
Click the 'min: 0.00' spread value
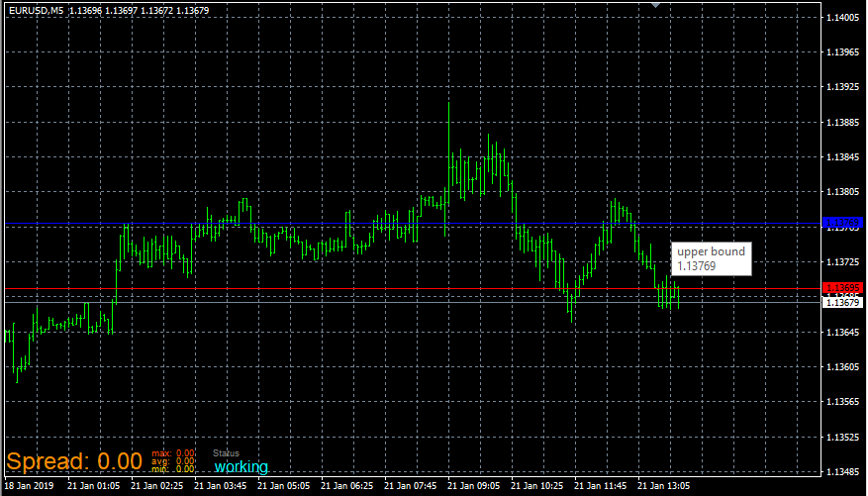pyautogui.click(x=173, y=469)
